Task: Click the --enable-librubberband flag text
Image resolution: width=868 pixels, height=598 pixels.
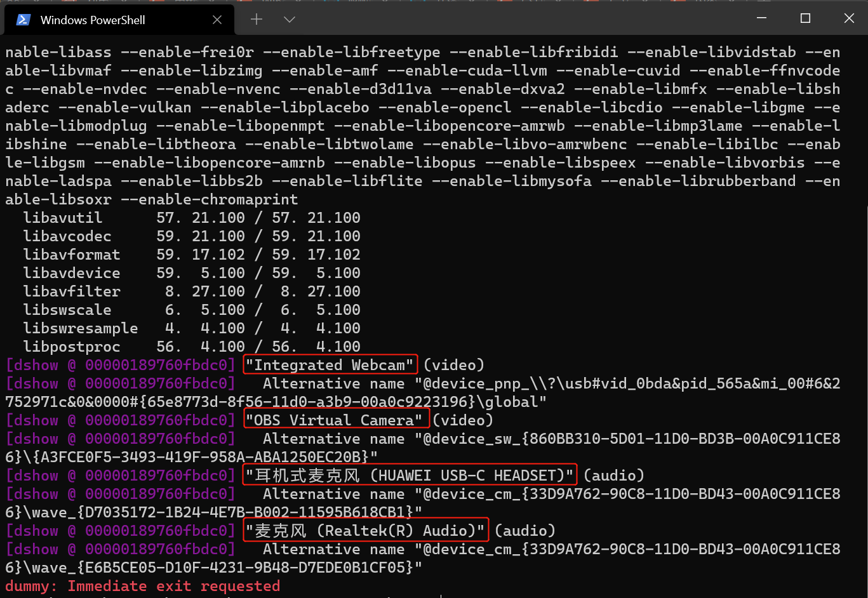Action: pyautogui.click(x=698, y=181)
